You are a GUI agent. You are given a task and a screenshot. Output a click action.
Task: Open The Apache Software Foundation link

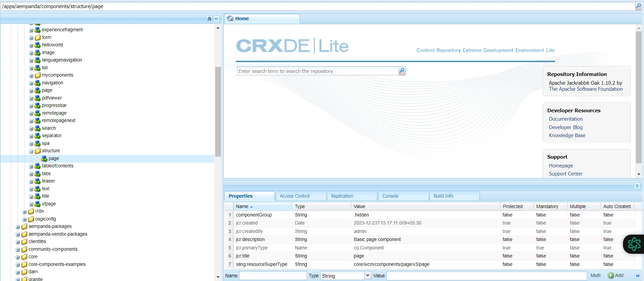(585, 89)
